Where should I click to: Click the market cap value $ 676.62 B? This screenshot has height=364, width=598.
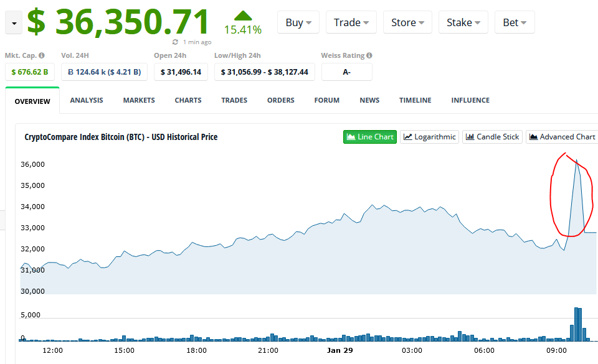click(30, 72)
